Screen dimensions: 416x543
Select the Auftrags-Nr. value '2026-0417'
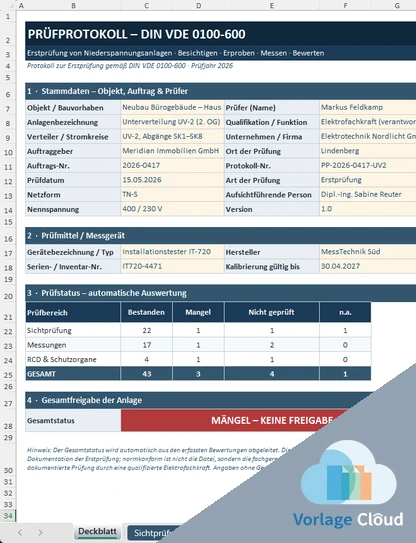coord(172,166)
